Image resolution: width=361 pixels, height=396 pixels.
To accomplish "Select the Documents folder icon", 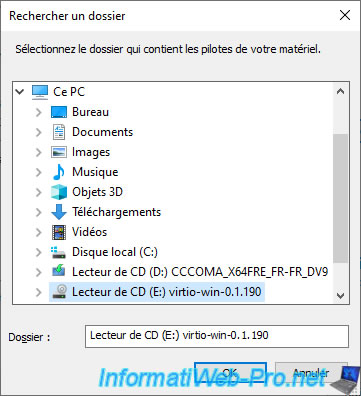I will (59, 132).
